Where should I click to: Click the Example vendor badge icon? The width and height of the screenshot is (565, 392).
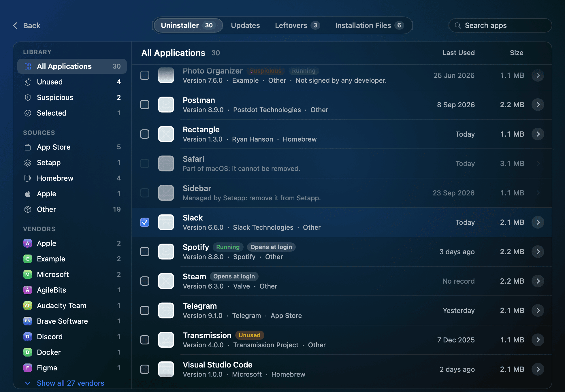tap(28, 259)
